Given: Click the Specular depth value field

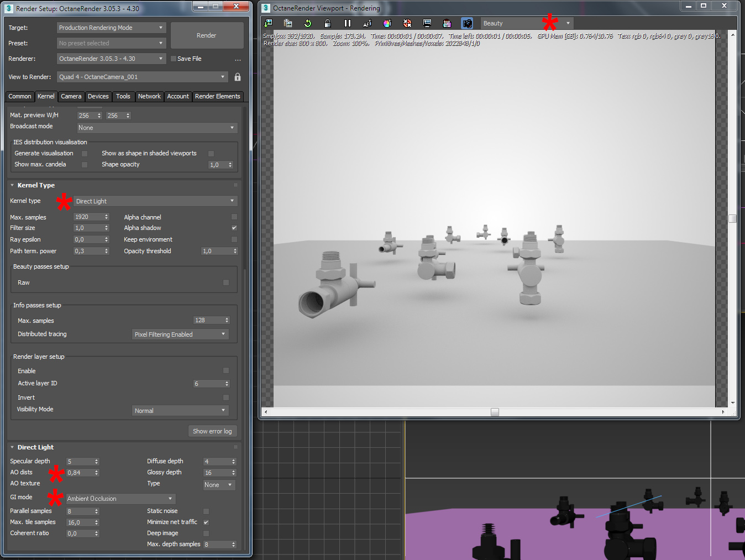Looking at the screenshot, I should 80,462.
